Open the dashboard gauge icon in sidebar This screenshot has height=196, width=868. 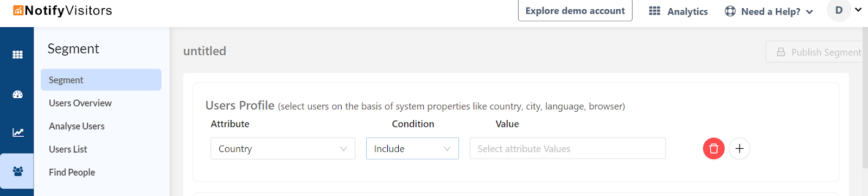click(x=17, y=94)
